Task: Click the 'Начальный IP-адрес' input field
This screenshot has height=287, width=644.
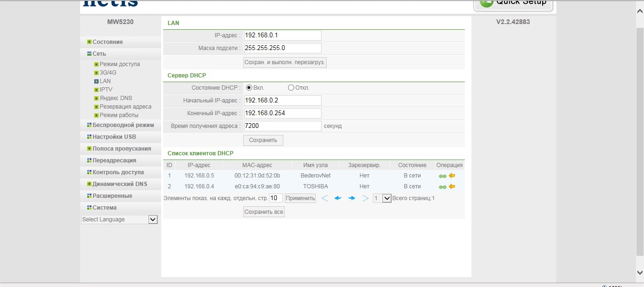Action: (x=282, y=101)
